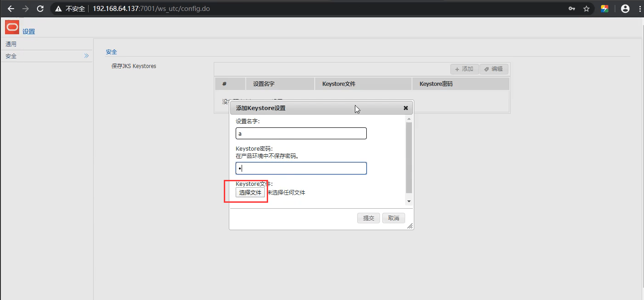Bookmark this page with the star icon
The width and height of the screenshot is (644, 300).
(x=586, y=9)
